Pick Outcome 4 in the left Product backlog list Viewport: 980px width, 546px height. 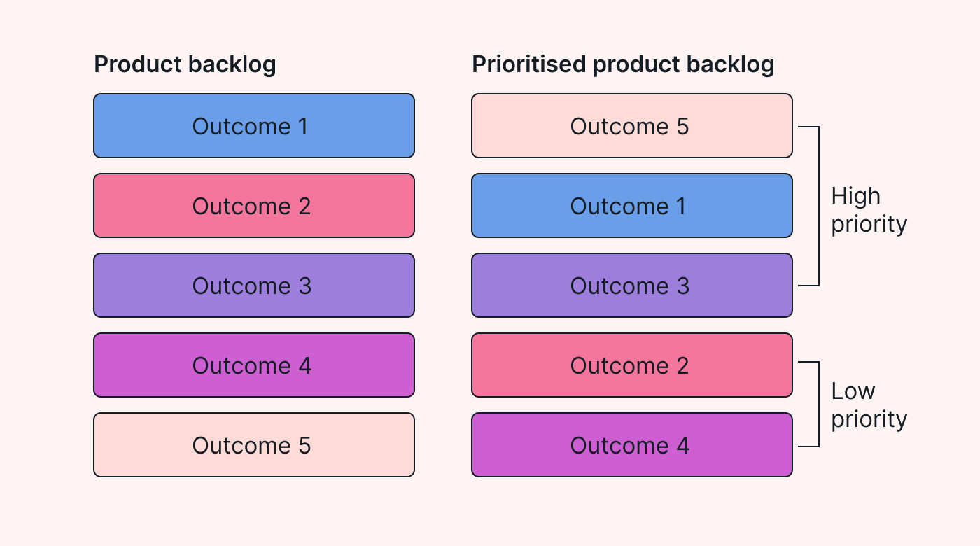[253, 365]
